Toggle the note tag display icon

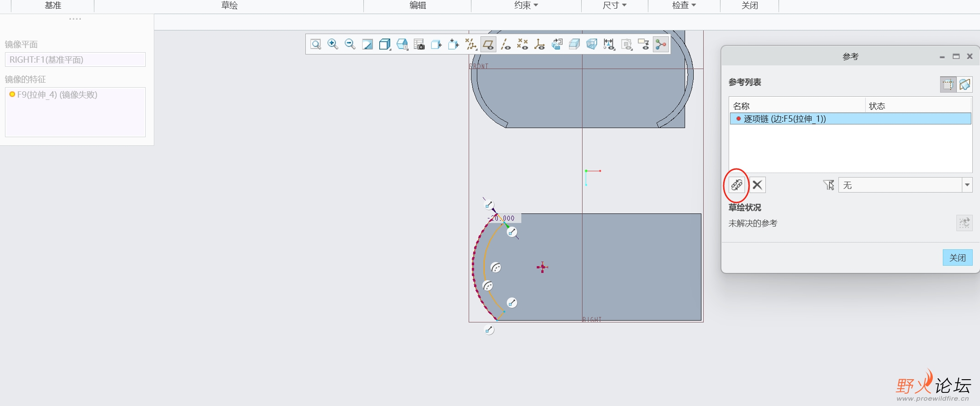643,44
